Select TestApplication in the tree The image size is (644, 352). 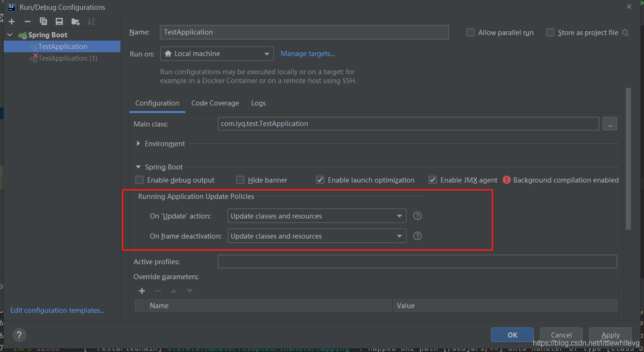[63, 47]
